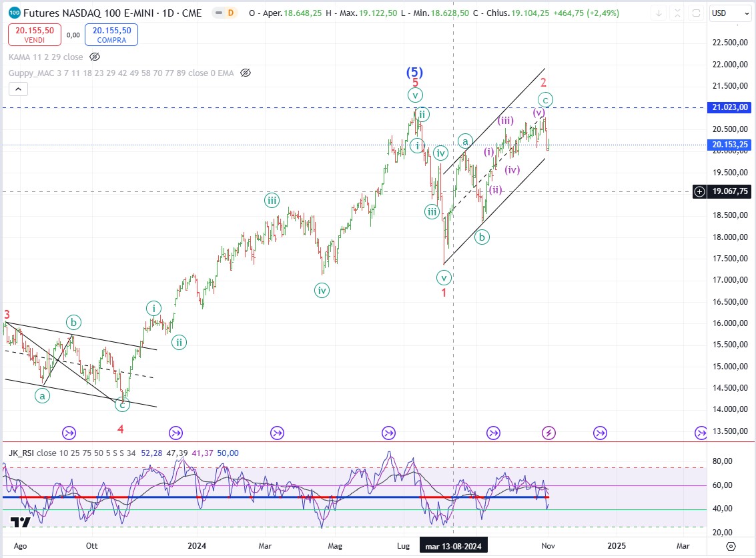
Task: Click the JK_RSI value 52,28
Action: 151,453
